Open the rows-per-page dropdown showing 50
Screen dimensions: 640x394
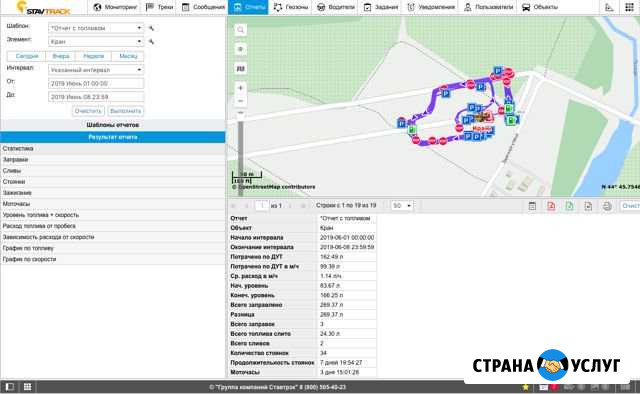(x=402, y=205)
